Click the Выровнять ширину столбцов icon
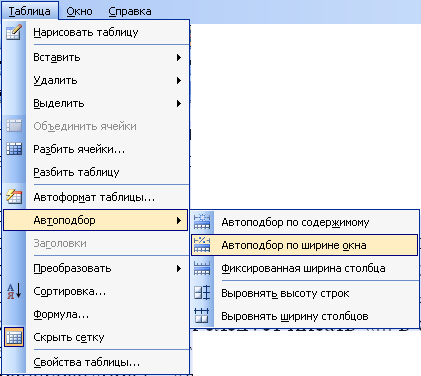421x376 pixels. pos(202,316)
